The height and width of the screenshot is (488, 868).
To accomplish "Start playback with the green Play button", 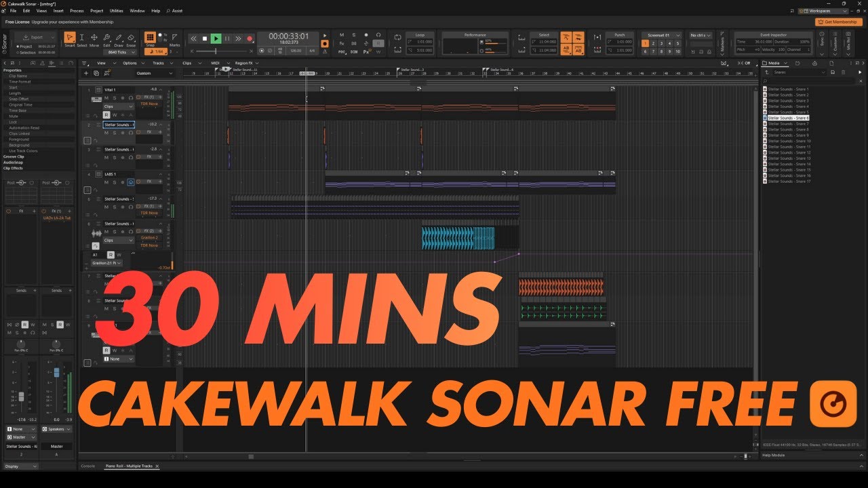I will coord(216,39).
